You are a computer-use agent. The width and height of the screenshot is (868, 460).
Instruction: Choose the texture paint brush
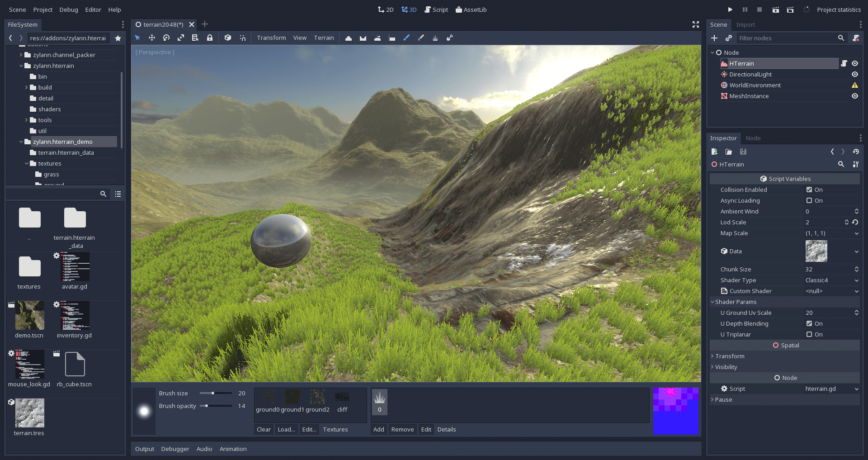tap(406, 38)
